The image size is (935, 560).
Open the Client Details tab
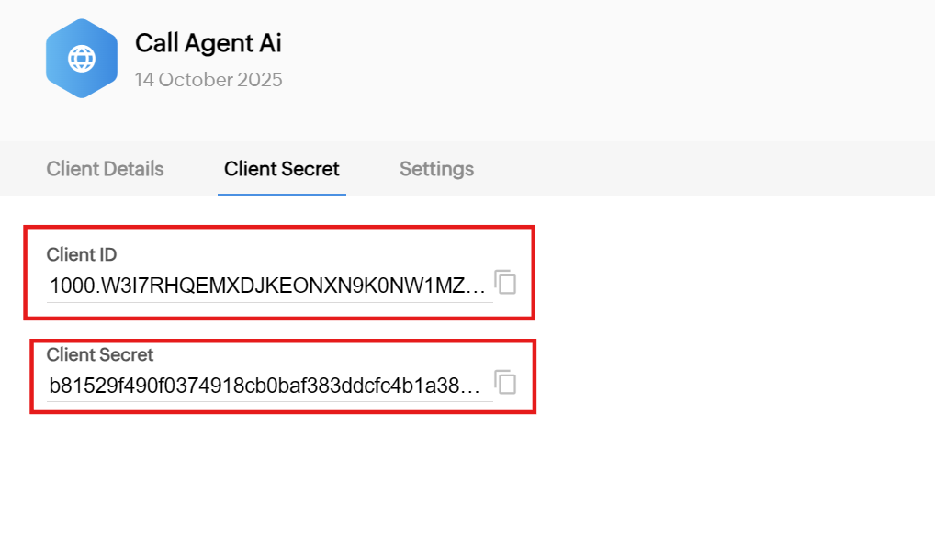[x=105, y=169]
